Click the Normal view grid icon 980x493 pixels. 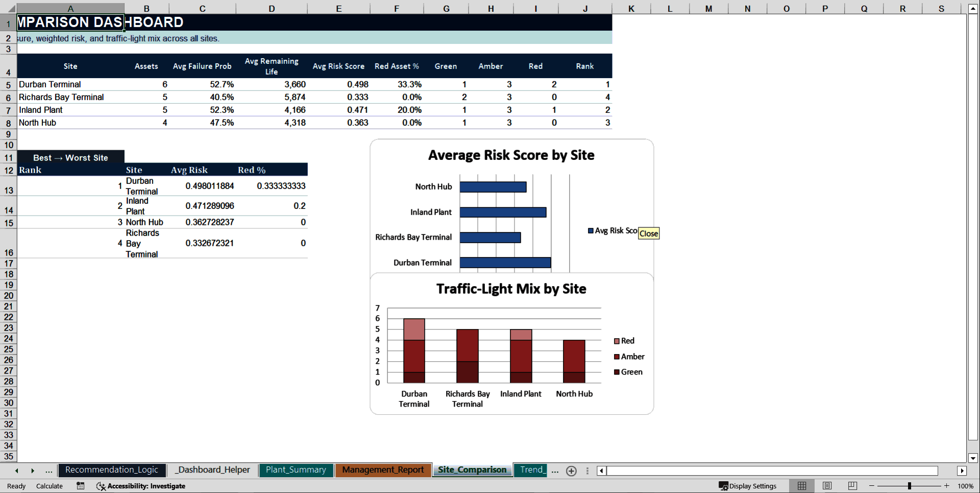point(801,486)
